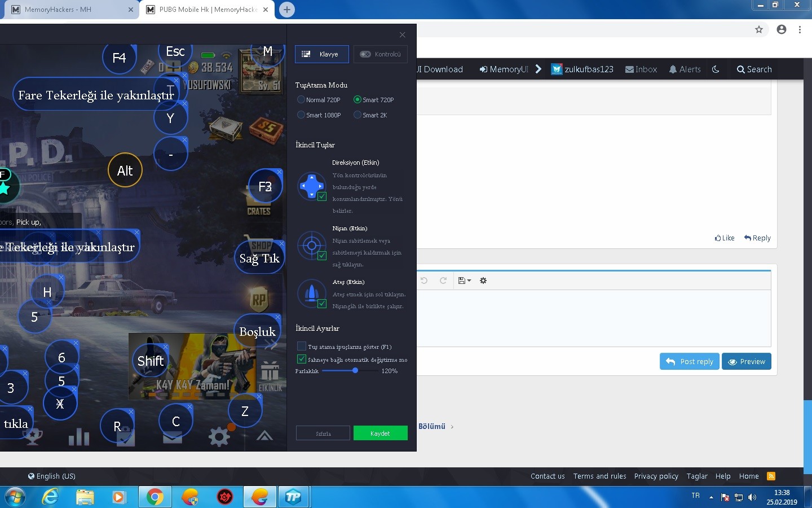Expand the save draft dropdown in editor
The width and height of the screenshot is (812, 508).
tap(464, 281)
